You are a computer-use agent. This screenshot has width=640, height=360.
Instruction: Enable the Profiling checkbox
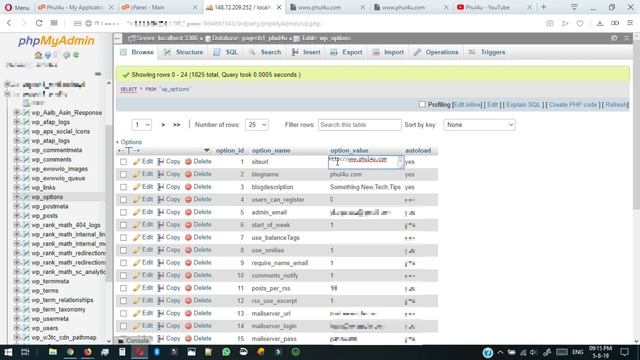click(x=422, y=104)
